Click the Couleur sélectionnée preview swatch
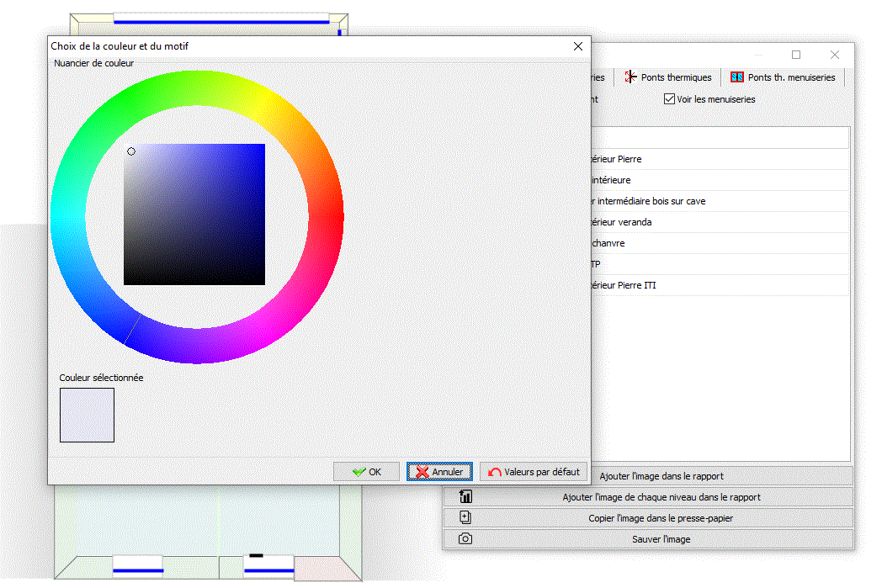This screenshot has height=588, width=882. (x=87, y=415)
